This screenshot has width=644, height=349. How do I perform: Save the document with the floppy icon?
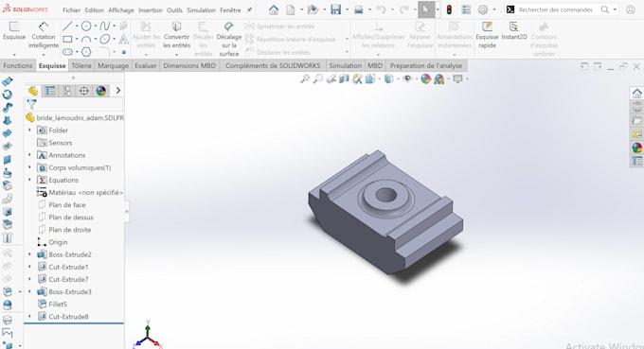click(x=335, y=9)
